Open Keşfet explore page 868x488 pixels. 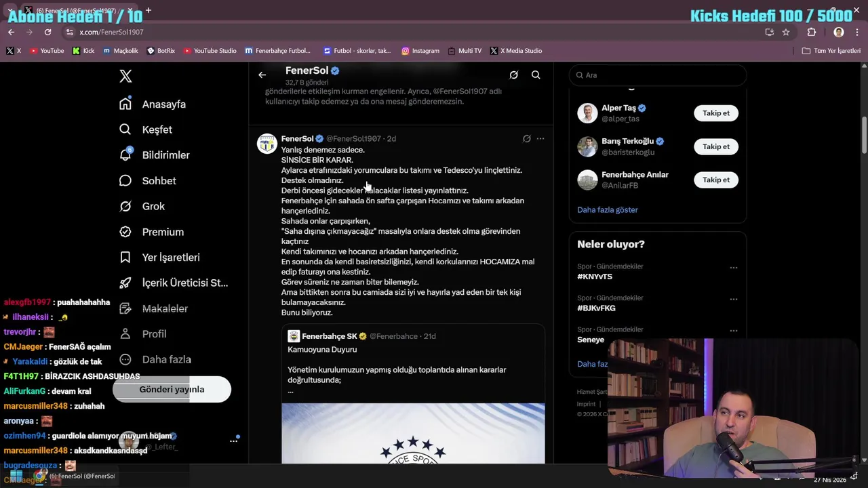coord(146,129)
